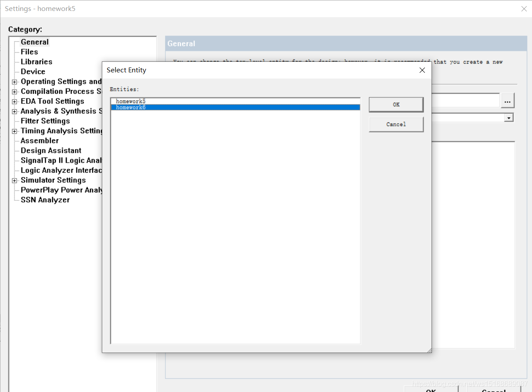
Task: Click the top-level entity input field
Action: tap(465, 100)
